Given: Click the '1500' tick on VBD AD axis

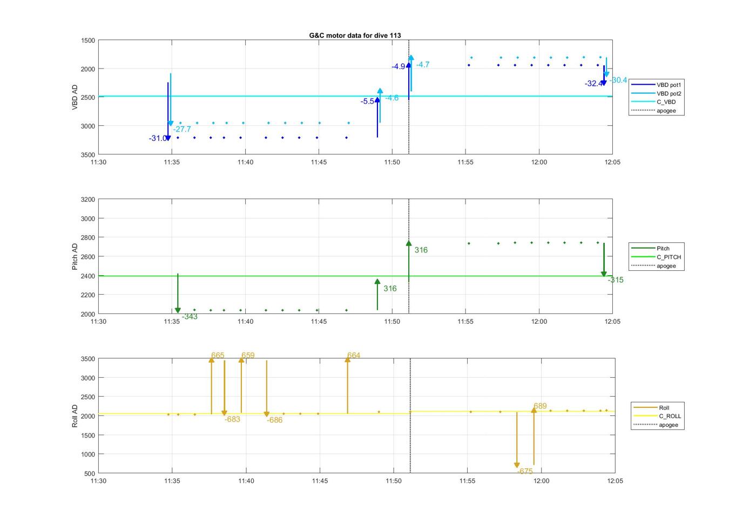Looking at the screenshot, I should coord(88,40).
